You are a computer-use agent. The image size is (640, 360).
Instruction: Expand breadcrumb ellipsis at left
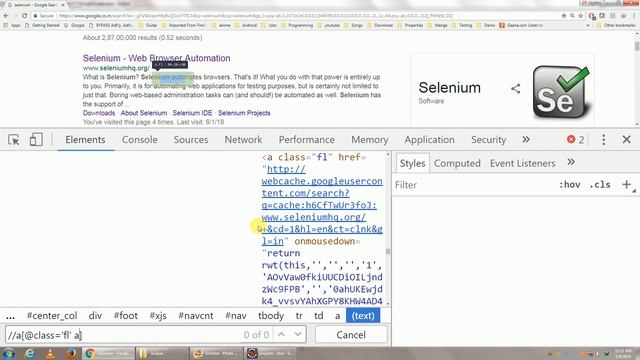[x=10, y=316]
